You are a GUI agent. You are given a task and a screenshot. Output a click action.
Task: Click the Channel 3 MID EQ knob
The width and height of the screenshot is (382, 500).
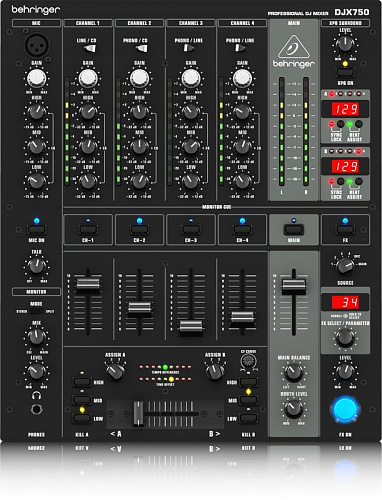[x=191, y=147]
